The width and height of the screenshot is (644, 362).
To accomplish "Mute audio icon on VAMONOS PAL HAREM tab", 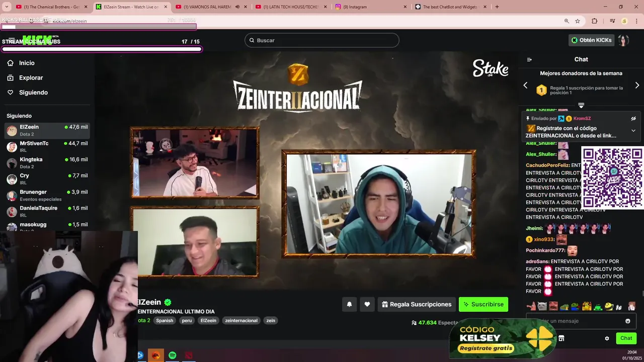I will (237, 7).
